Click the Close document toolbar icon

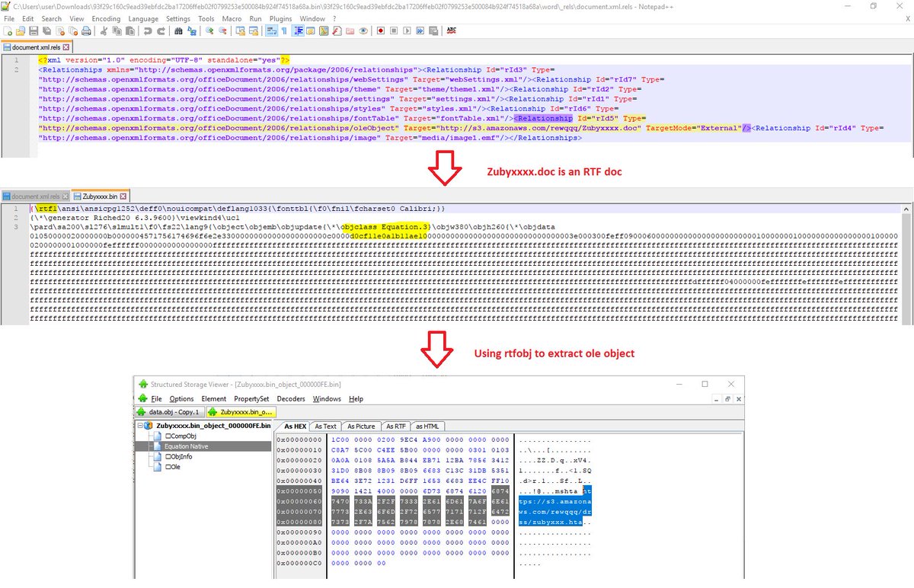60,30
